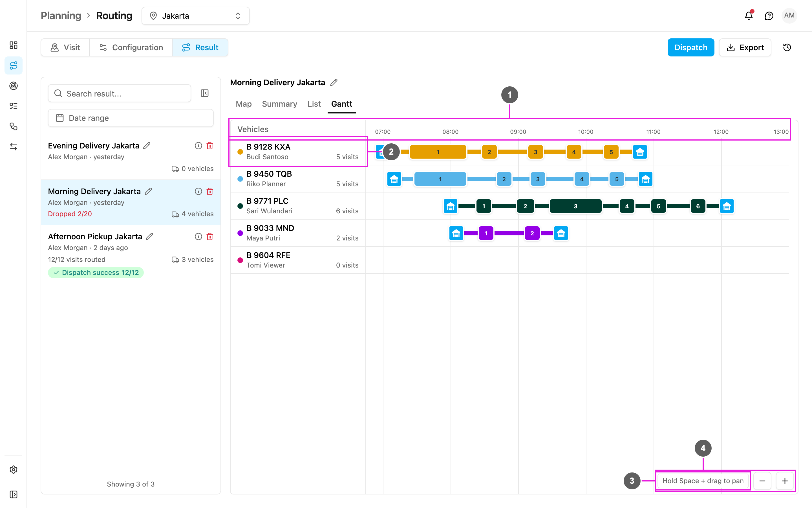
Task: Click start depot icon on B 9771 PLC row
Action: pos(450,206)
